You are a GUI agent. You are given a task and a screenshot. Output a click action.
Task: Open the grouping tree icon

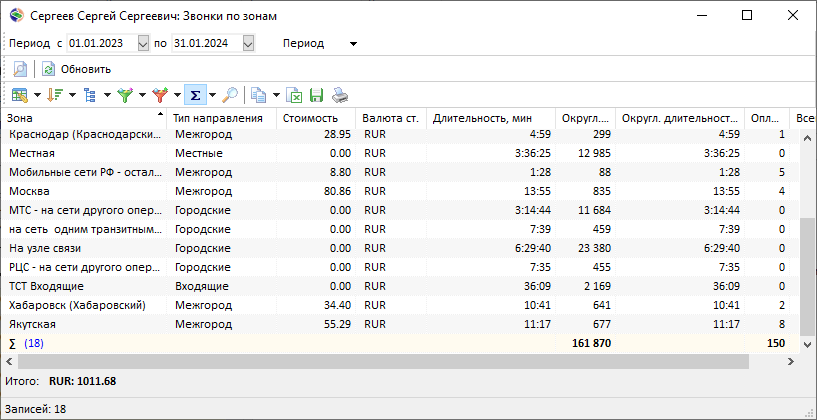[90, 95]
